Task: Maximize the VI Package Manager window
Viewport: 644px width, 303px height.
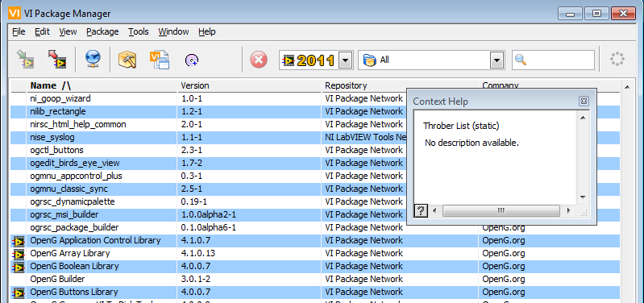Action: 596,14
